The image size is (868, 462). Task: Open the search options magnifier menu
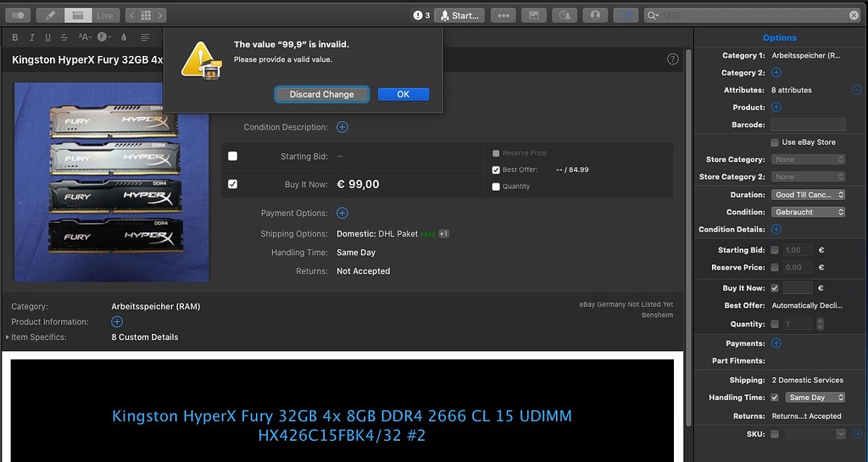tap(654, 15)
